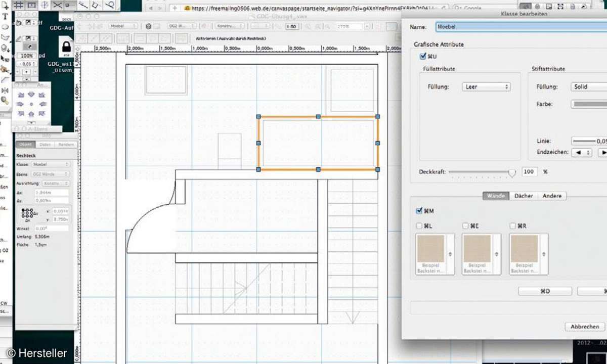Enable the ⌘E texture checkbox

point(465,226)
